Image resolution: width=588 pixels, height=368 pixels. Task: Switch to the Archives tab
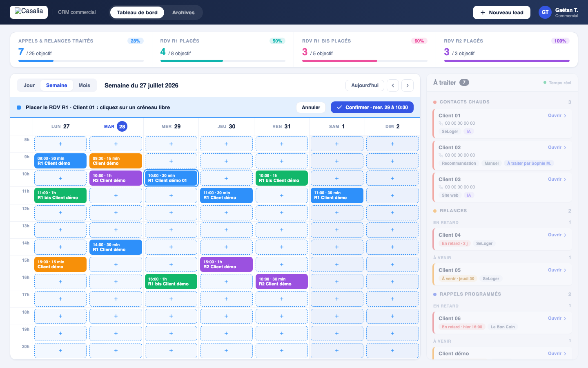coord(183,12)
